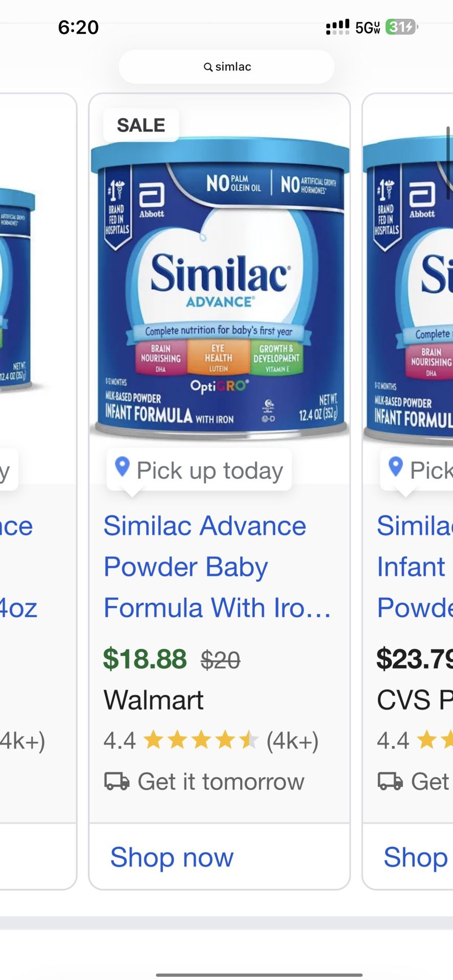Tap the battery indicator in status bar
The width and height of the screenshot is (453, 980).
(x=401, y=27)
